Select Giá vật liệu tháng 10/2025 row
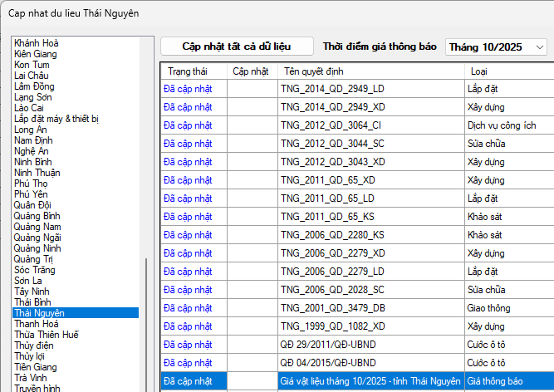554x392 pixels. tap(370, 381)
